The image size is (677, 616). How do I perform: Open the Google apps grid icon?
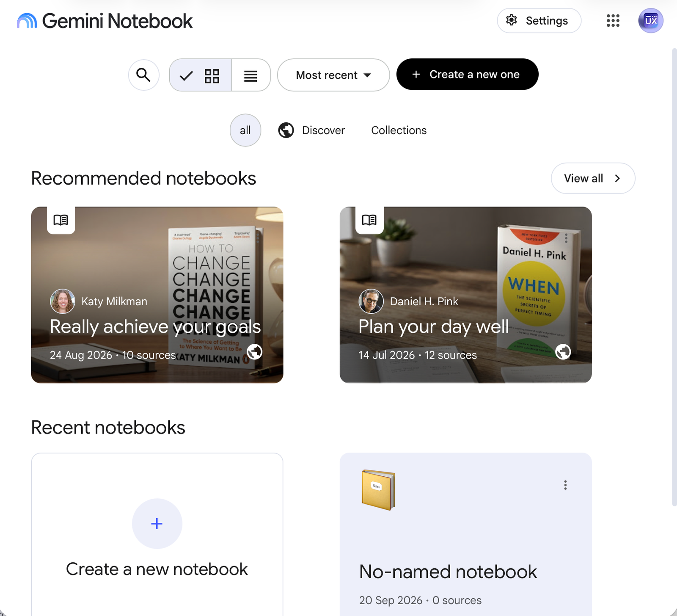click(613, 20)
